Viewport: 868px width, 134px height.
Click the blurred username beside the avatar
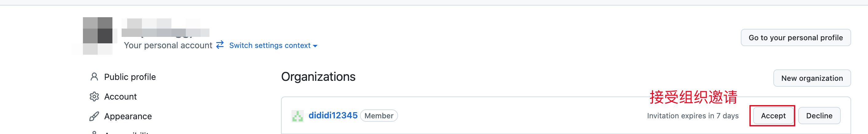click(165, 28)
